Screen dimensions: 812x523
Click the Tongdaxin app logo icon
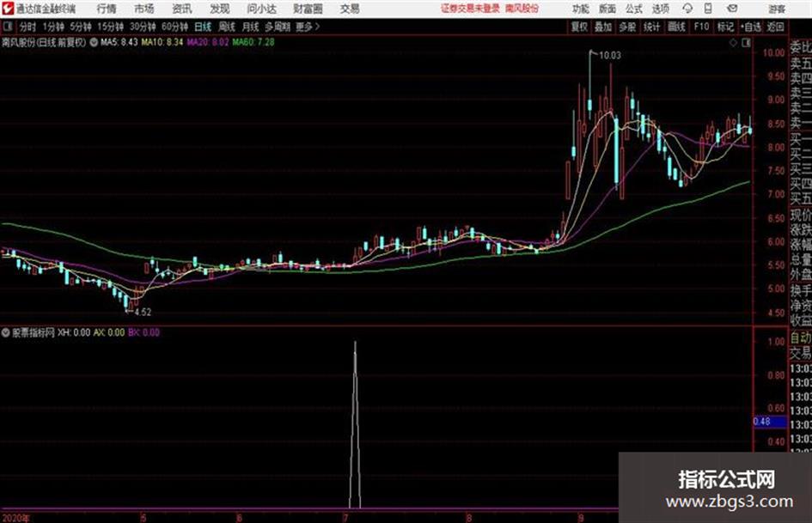coord(7,9)
